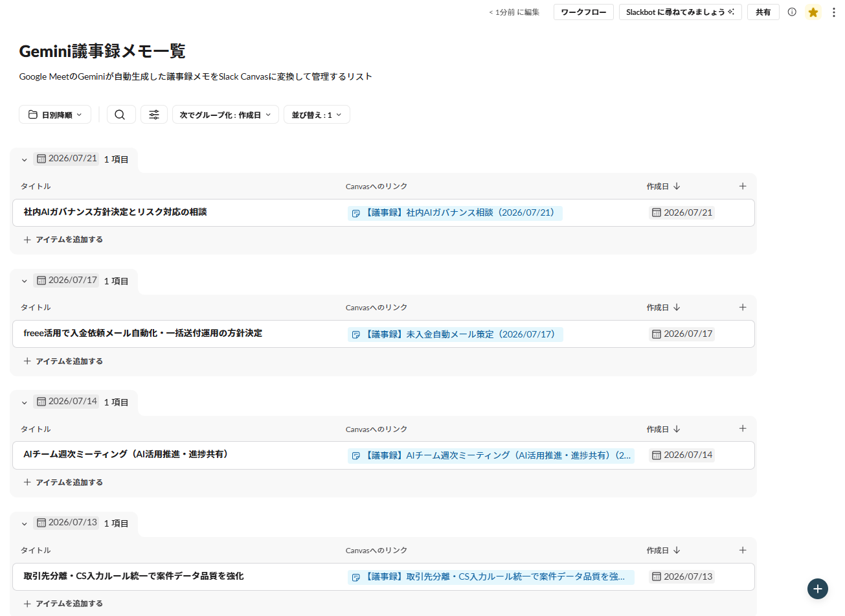Click the canvas icon of 未入金自動メール策定 link
Screen dimensions: 845x616
[355, 334]
